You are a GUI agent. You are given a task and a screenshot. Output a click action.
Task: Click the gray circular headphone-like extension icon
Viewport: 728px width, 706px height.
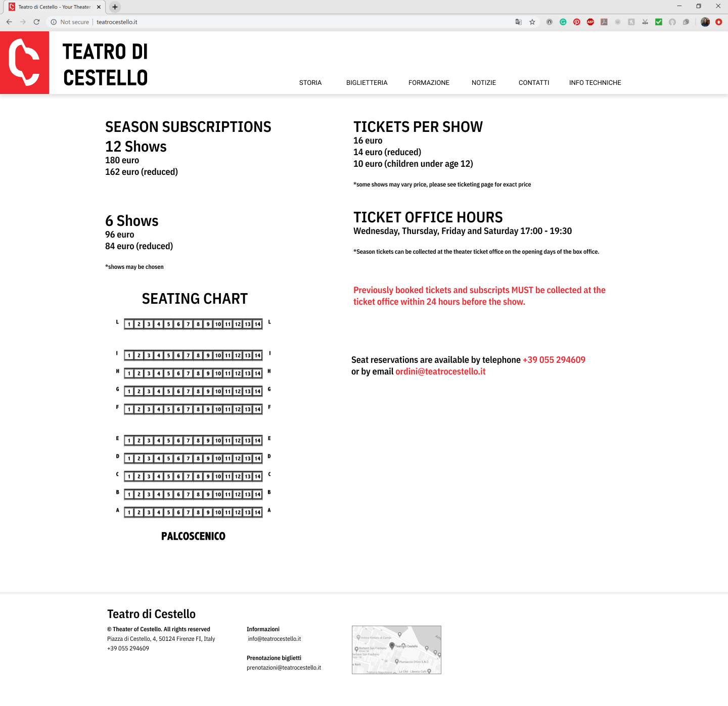pyautogui.click(x=672, y=22)
